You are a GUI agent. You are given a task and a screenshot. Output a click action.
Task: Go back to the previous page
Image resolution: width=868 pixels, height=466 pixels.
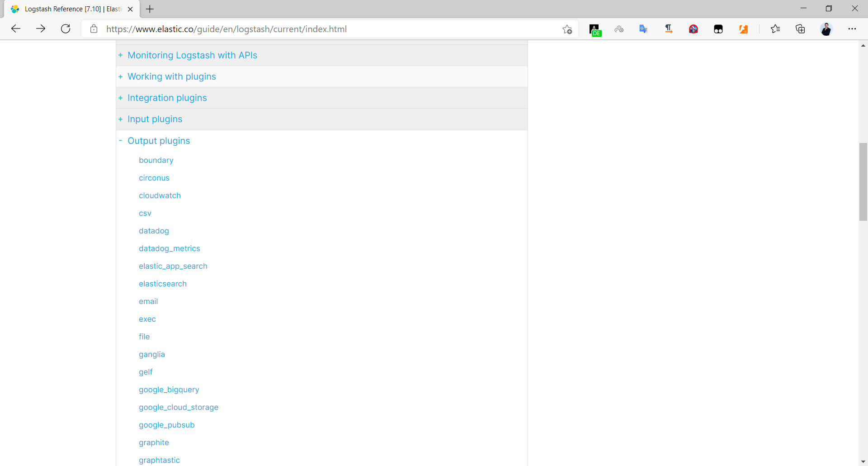16,29
